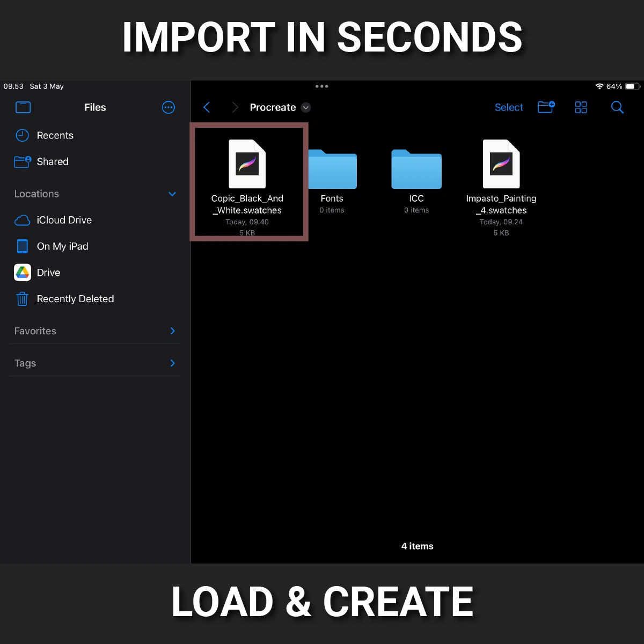Viewport: 644px width, 644px height.
Task: Toggle the Files sidebar panel icon
Action: pos(23,107)
